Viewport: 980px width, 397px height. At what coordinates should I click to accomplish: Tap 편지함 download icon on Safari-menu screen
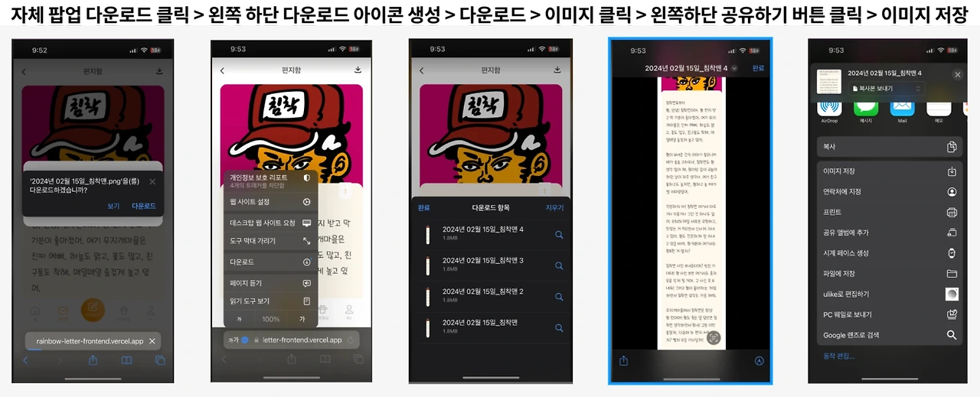[358, 70]
